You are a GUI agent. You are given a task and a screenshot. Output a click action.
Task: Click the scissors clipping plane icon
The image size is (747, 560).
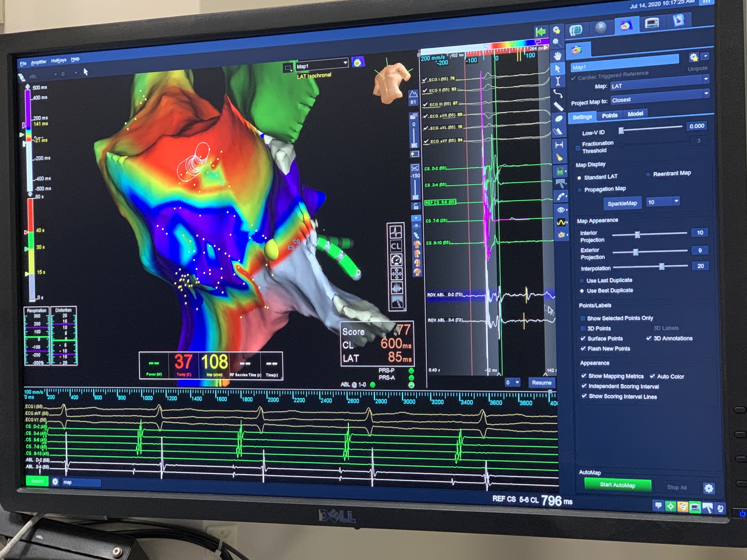click(x=415, y=168)
